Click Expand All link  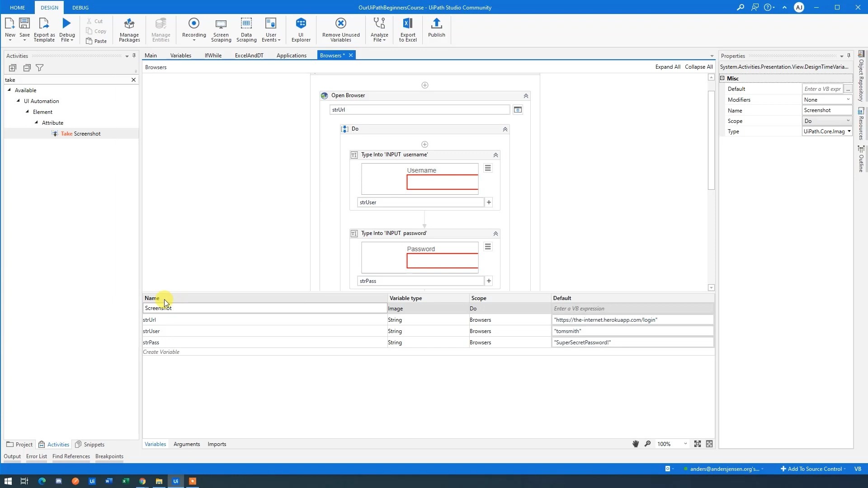pos(668,67)
